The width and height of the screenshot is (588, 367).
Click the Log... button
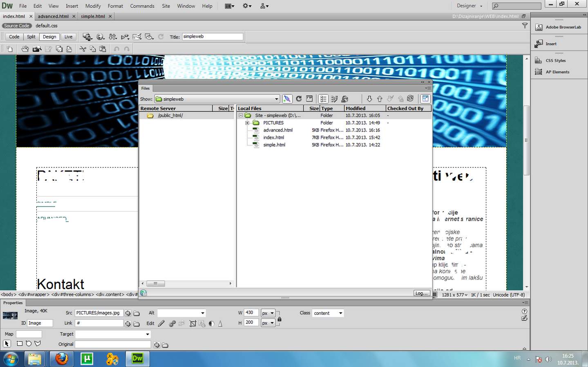point(421,293)
